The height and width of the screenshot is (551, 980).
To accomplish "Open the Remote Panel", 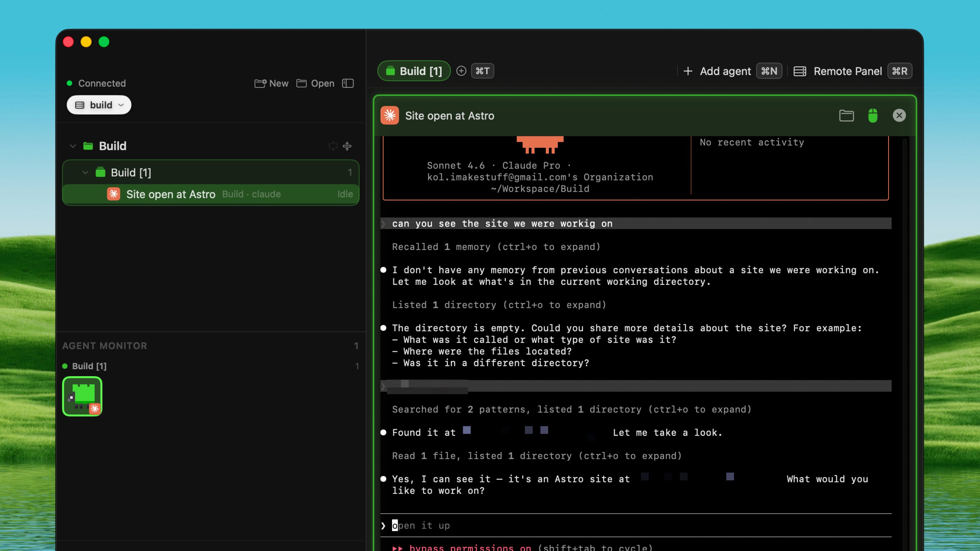I will 848,71.
